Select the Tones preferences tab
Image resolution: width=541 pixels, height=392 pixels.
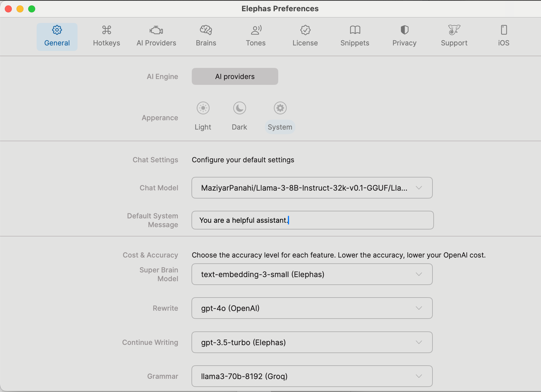255,36
